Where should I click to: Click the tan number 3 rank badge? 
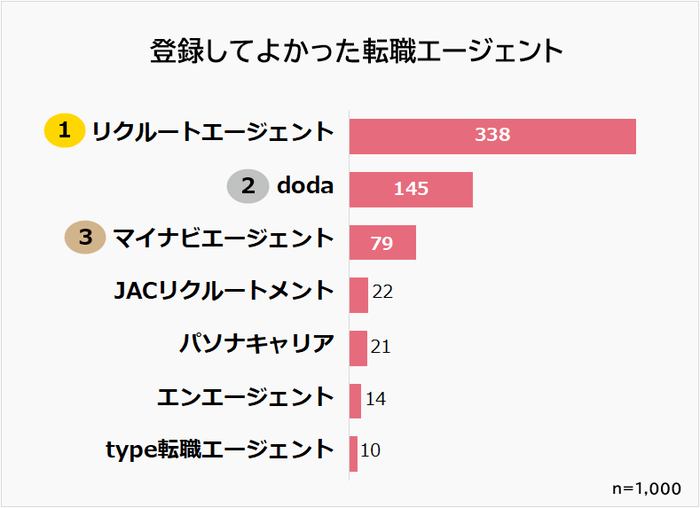(86, 238)
